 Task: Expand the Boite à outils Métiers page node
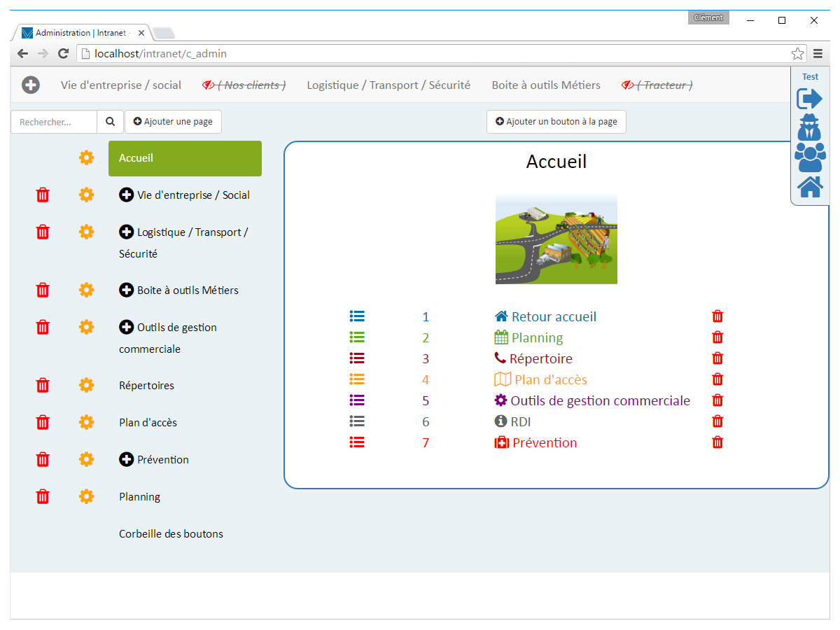click(x=125, y=290)
